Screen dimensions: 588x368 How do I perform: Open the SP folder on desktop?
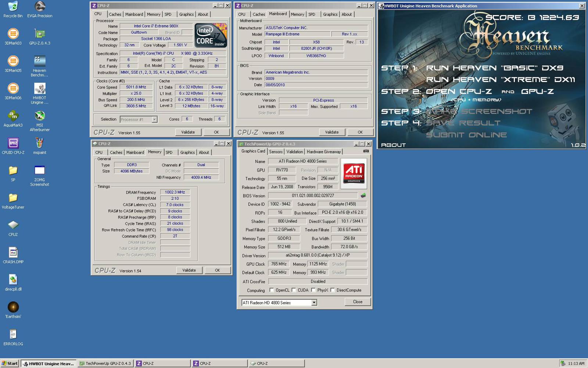tap(13, 173)
